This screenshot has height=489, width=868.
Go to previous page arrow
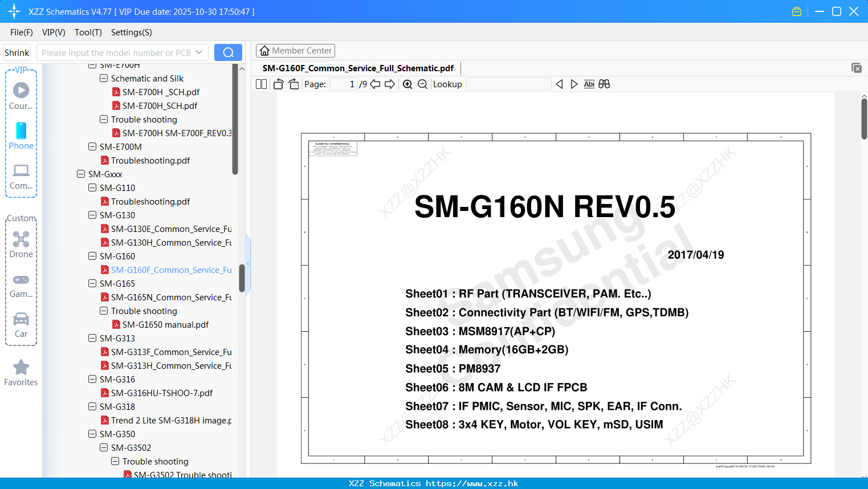tap(375, 84)
